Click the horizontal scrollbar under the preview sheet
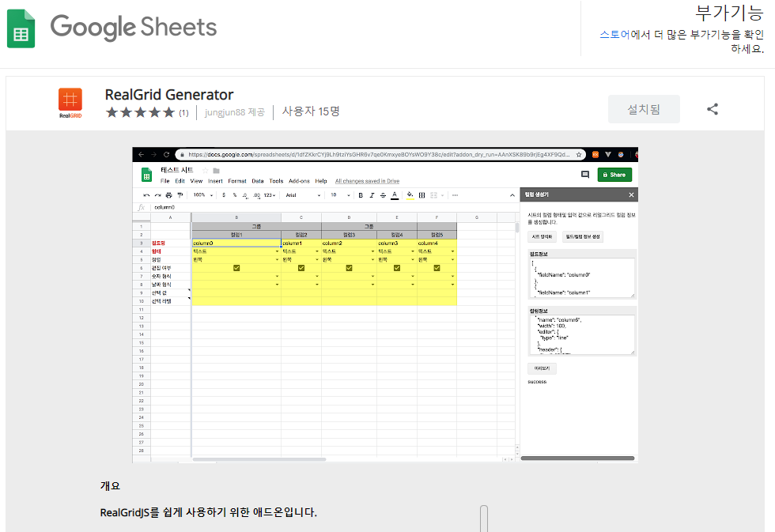This screenshot has width=775, height=532. [259, 459]
